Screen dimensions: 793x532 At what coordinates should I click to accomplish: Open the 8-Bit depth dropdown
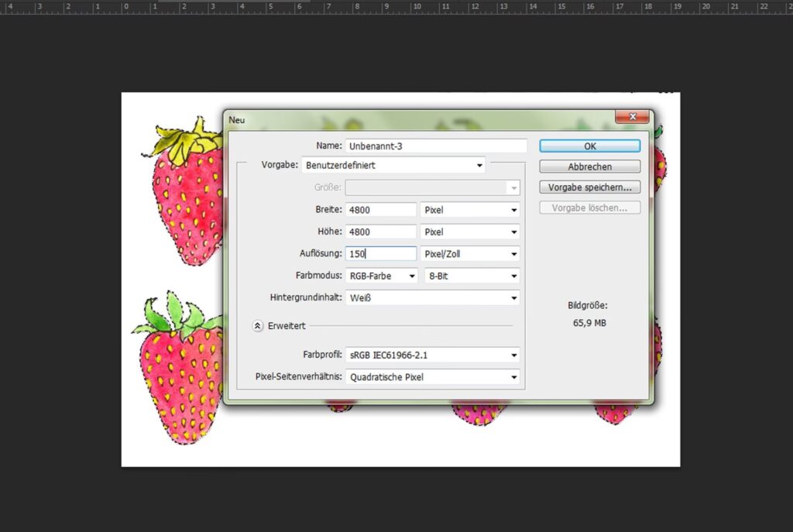click(470, 276)
